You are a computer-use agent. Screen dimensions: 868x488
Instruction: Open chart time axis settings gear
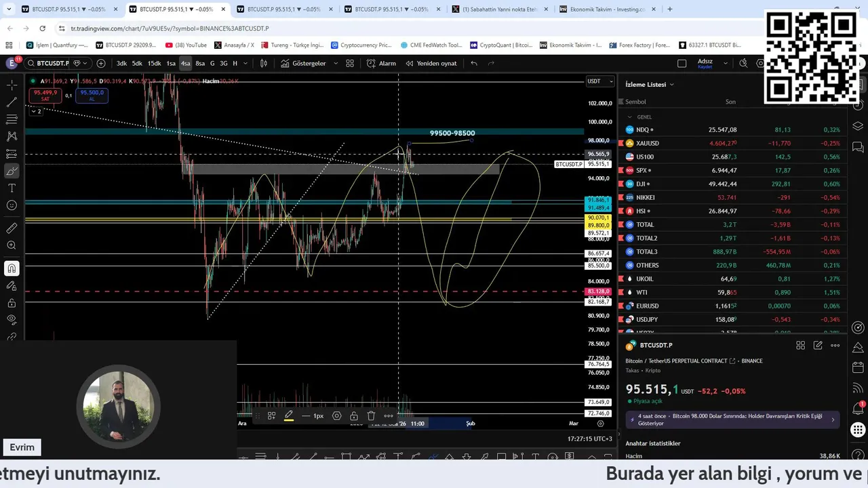pos(600,423)
